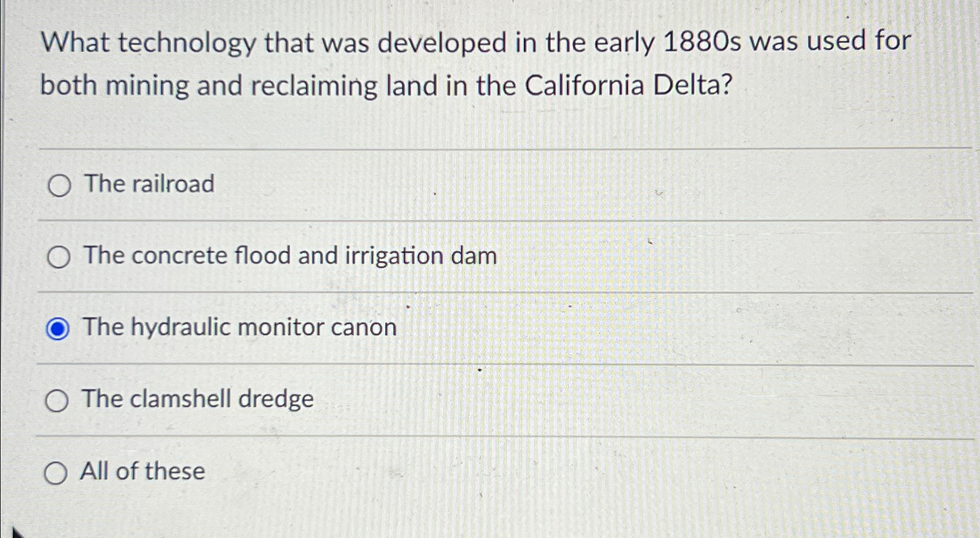Click the selected hydraulic monitor canon radio button
Screen dimensions: 980x538
58,328
